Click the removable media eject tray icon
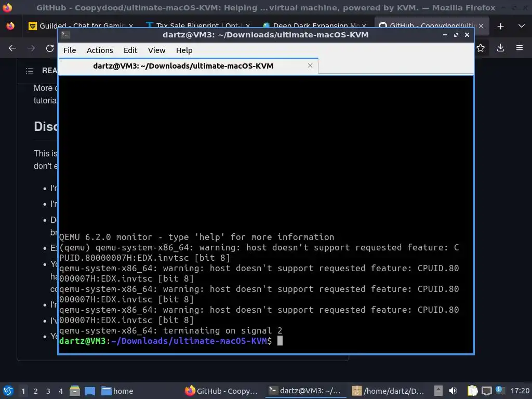532x399 pixels. click(438, 391)
